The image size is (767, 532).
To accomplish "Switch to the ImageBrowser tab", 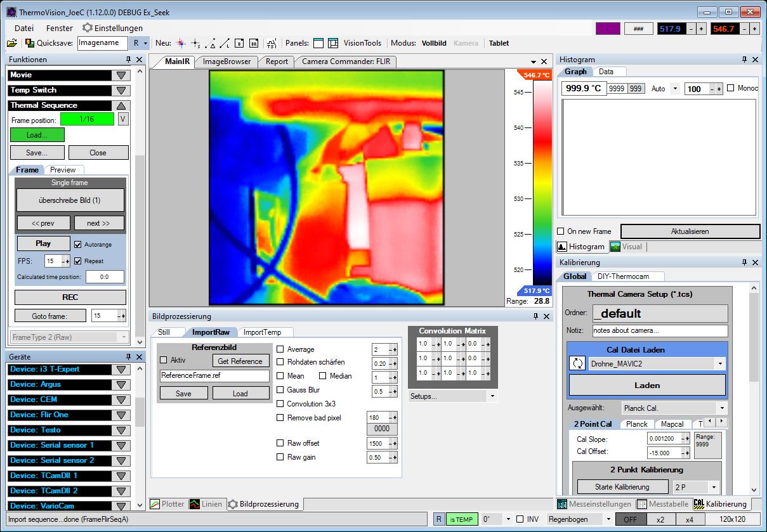I will click(226, 62).
